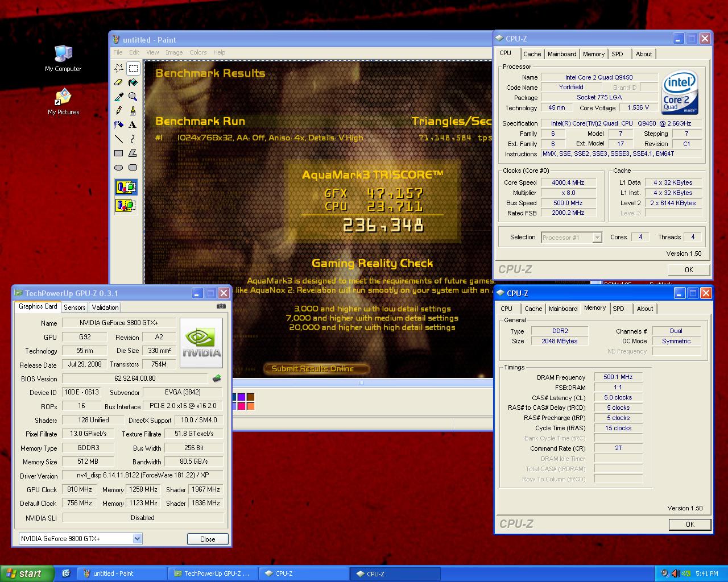
Task: Open the Cache tab in top CPU-Z window
Action: [532, 54]
